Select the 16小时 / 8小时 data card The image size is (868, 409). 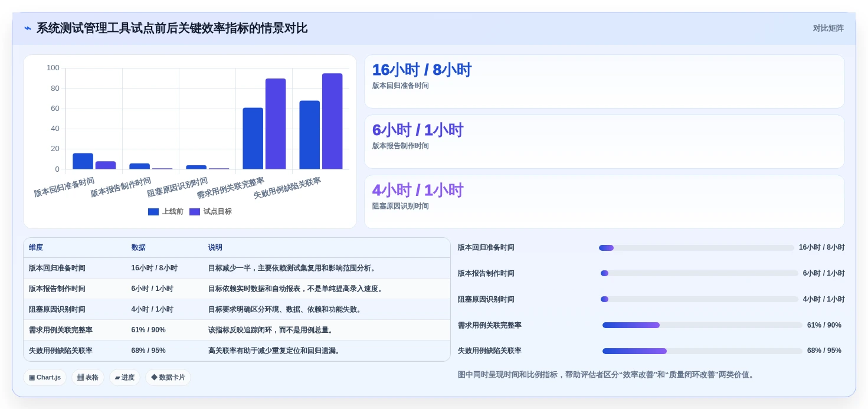tap(604, 81)
